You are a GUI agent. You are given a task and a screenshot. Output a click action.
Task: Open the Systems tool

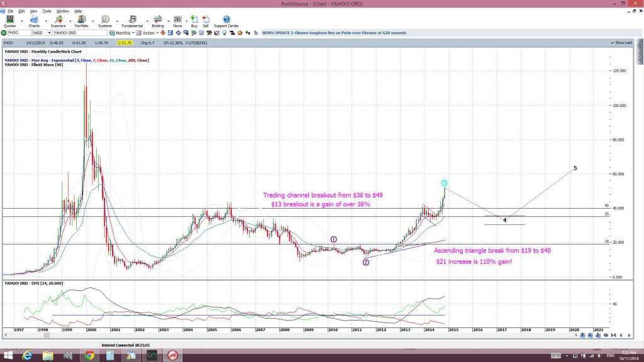[x=105, y=21]
